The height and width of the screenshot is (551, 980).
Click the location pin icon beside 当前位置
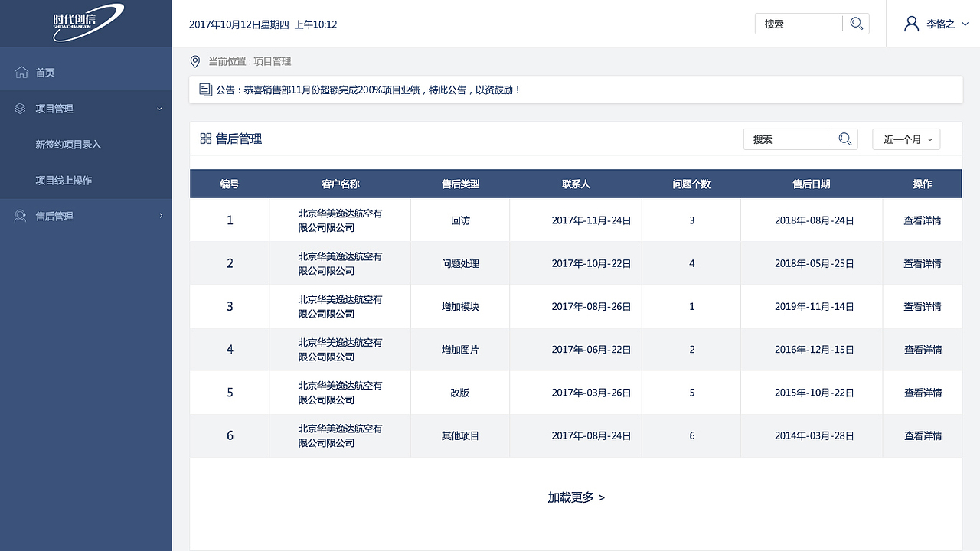(195, 61)
